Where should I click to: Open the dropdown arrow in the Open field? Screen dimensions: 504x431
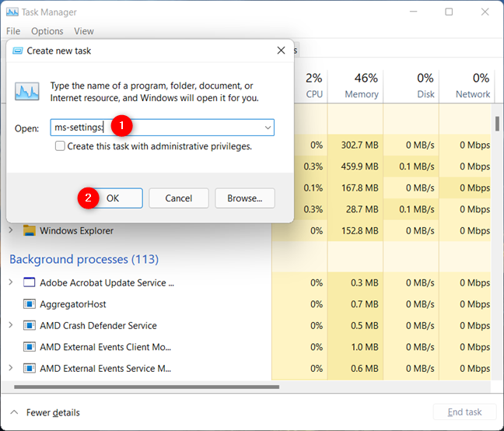click(x=268, y=128)
